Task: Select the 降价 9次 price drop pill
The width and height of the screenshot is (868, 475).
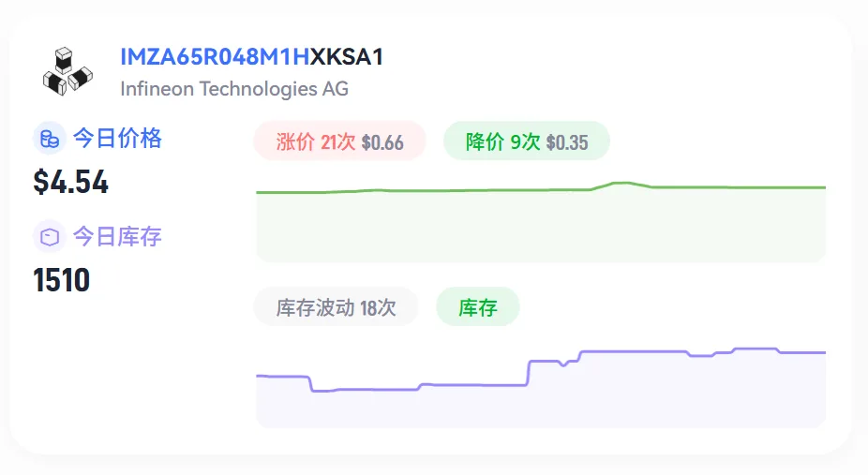Action: coord(527,141)
